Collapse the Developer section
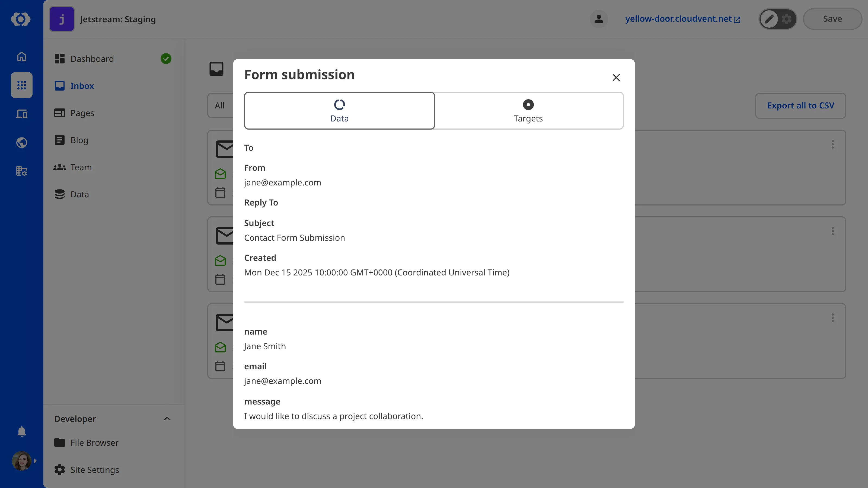The height and width of the screenshot is (488, 868). 167,419
